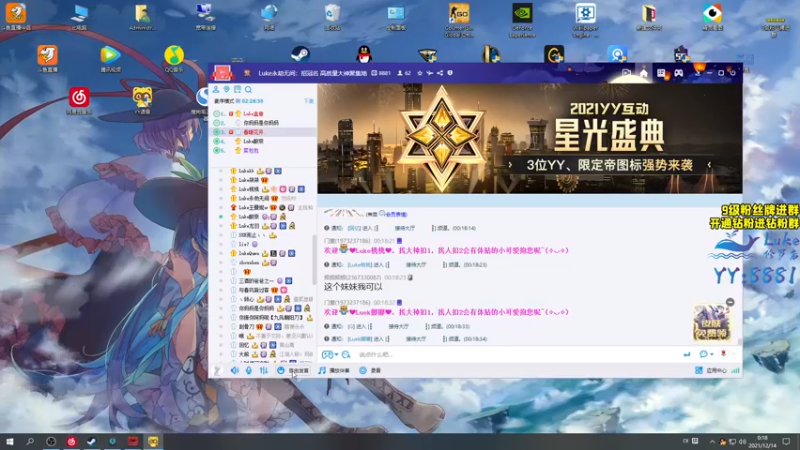Image resolution: width=800 pixels, height=450 pixels.
Task: Open the user profile icon above the mic queue
Action: [x=216, y=89]
